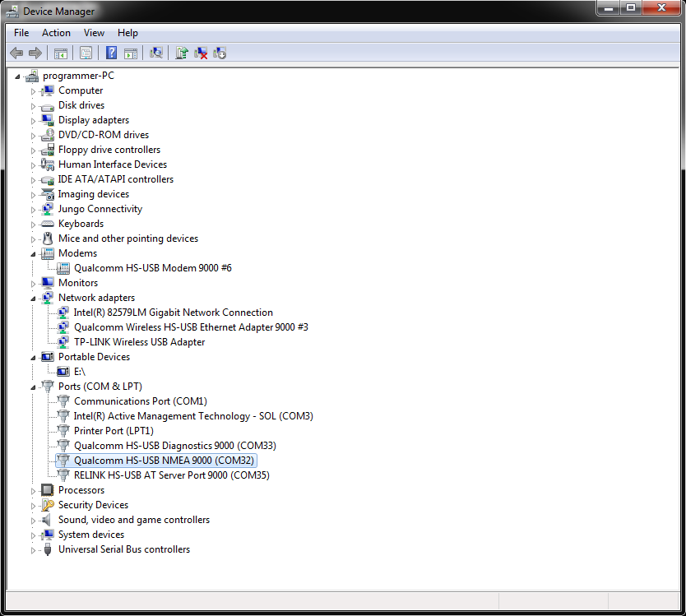
Task: Click the Back arrow toolbar icon
Action: click(16, 53)
